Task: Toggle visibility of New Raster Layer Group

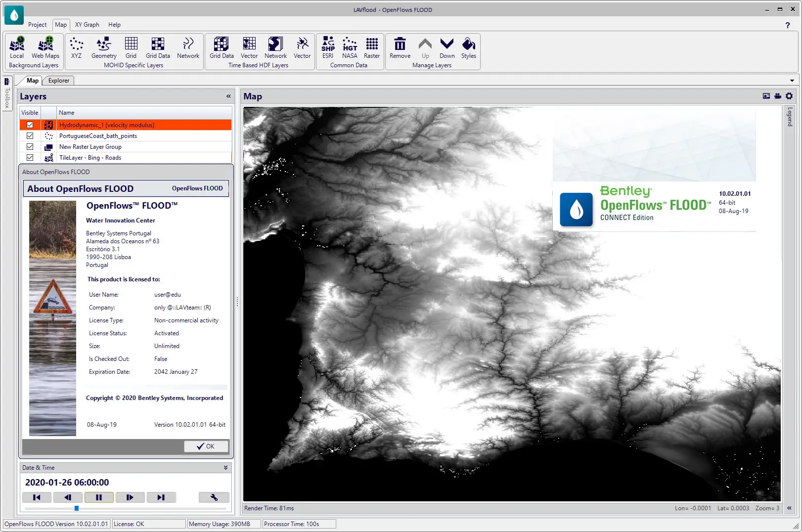Action: click(x=30, y=147)
